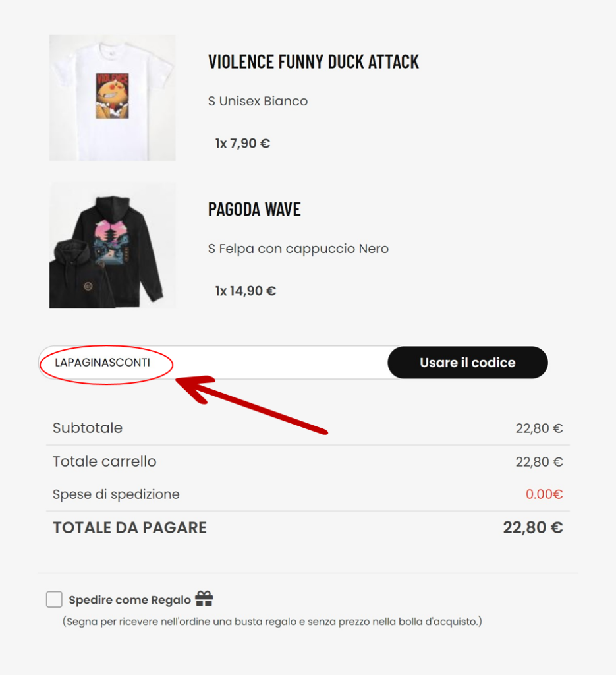616x675 pixels.
Task: Select the S Unisex Bianco variant text
Action: coord(258,102)
